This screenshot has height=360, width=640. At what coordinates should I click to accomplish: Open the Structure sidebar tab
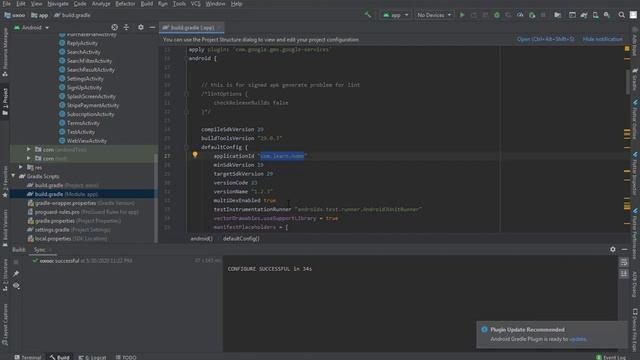point(5,275)
